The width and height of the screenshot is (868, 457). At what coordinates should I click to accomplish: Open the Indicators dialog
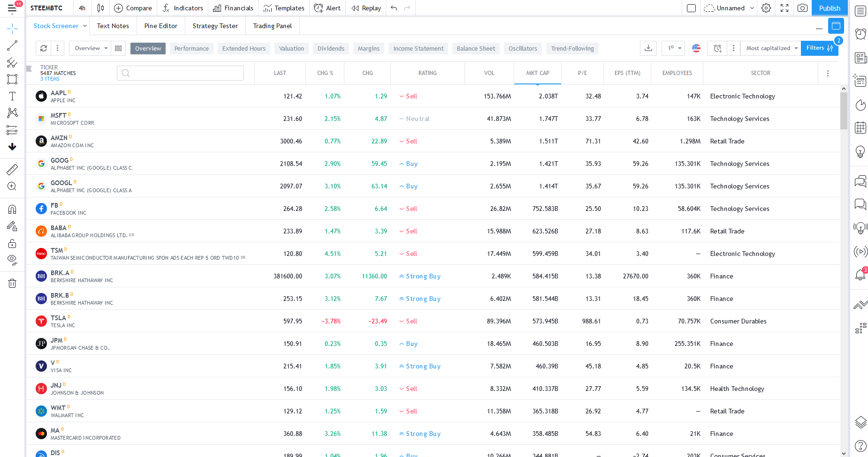183,8
